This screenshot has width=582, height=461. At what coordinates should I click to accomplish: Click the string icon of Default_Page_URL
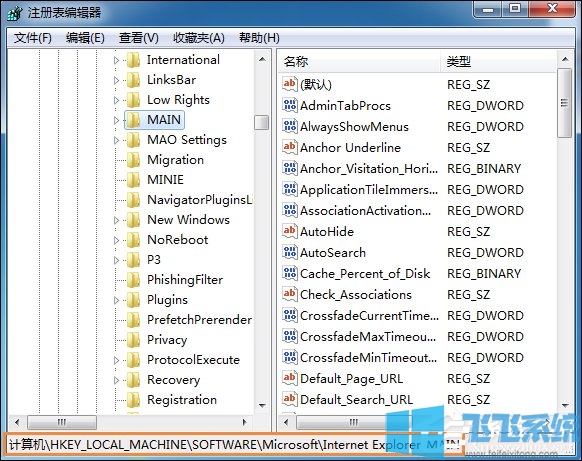290,378
